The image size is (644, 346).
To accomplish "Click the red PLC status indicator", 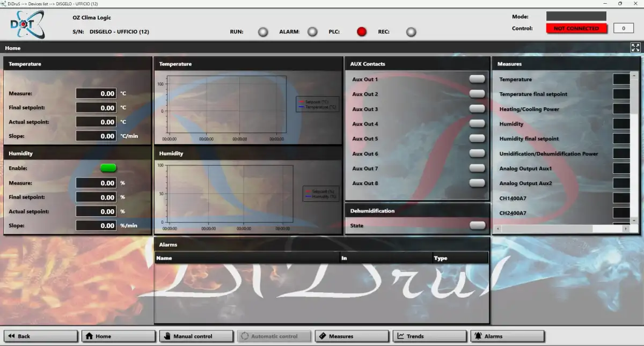I will tap(362, 32).
